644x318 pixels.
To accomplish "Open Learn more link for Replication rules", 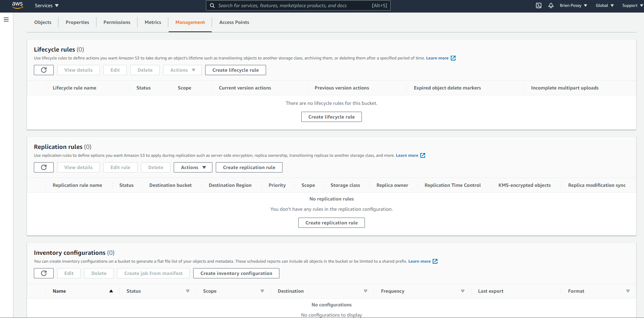I will [407, 155].
